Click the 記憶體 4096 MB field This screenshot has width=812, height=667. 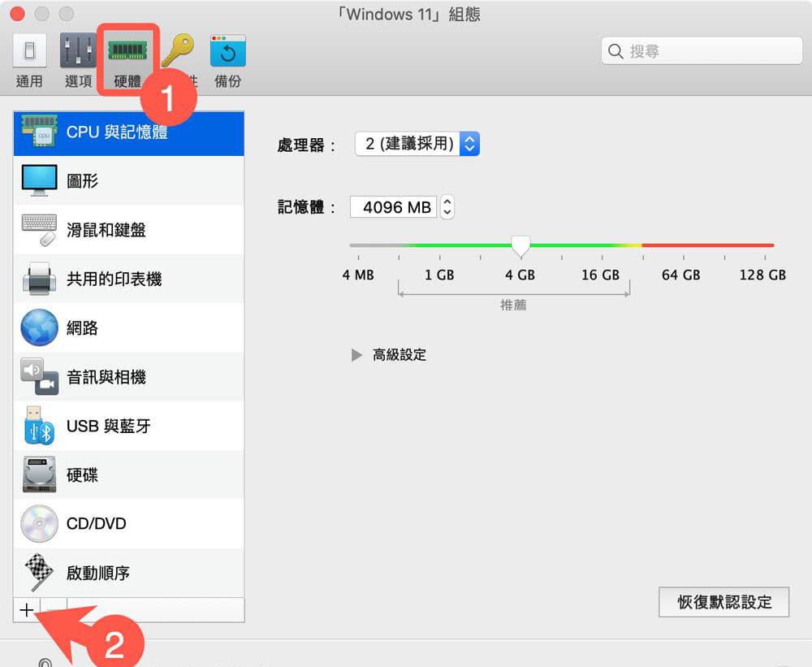pos(394,207)
